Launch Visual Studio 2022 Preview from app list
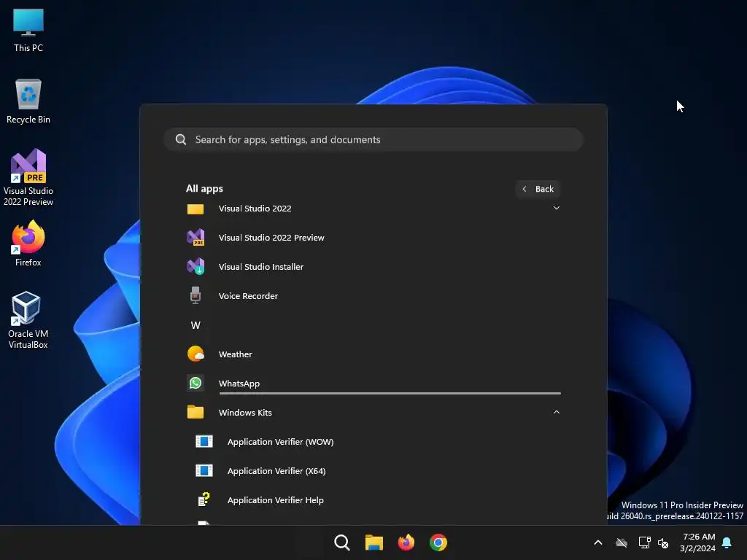 (x=271, y=238)
